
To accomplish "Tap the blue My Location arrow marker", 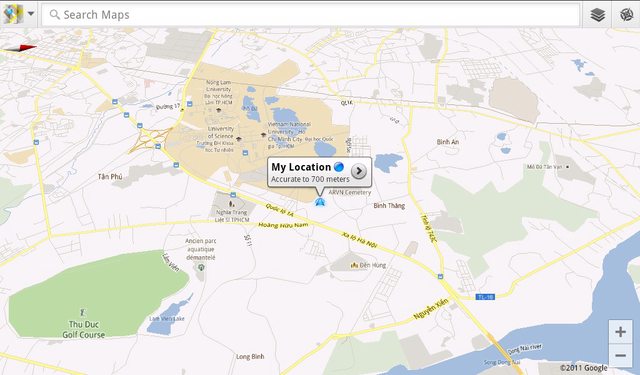I will click(x=320, y=202).
